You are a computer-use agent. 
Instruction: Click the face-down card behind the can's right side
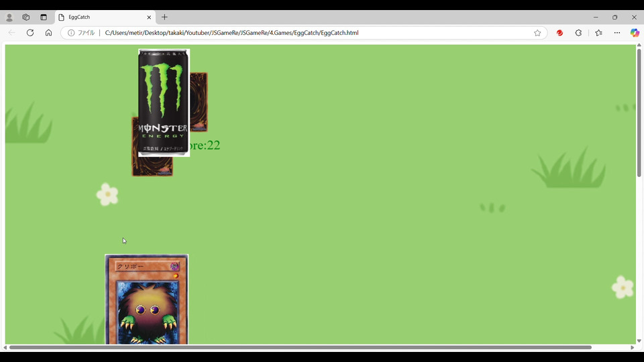[x=199, y=102]
